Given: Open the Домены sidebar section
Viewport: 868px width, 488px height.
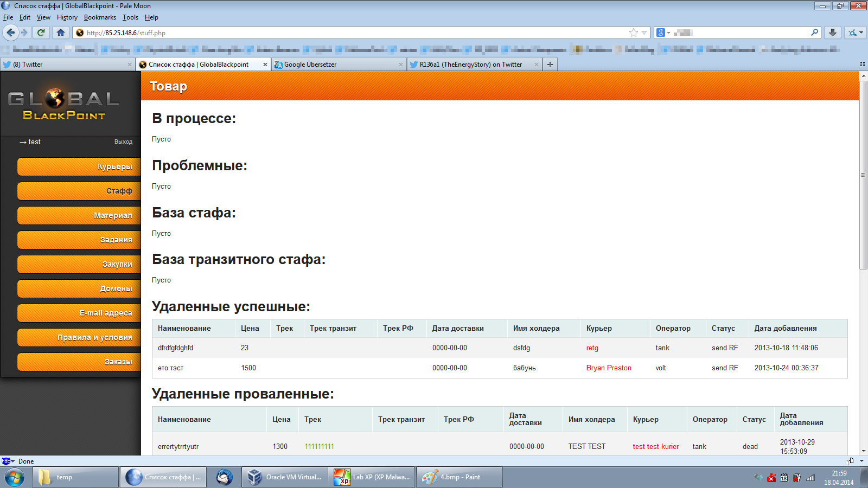Looking at the screenshot, I should 79,288.
